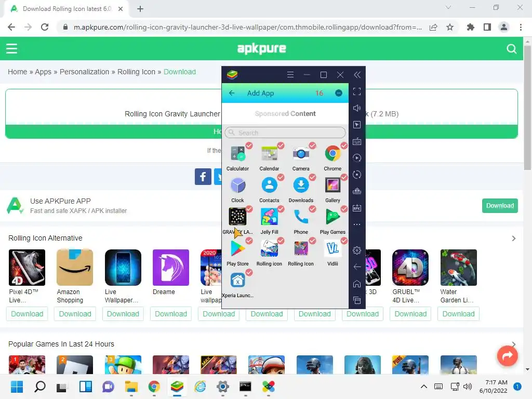Open Chrome three-dot menu

pos(521,27)
